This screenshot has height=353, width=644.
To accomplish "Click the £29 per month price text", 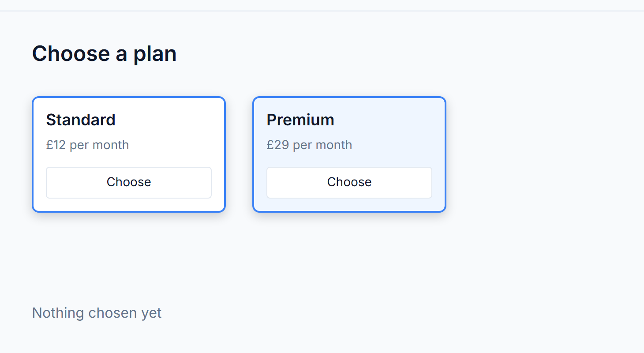I will tap(309, 145).
